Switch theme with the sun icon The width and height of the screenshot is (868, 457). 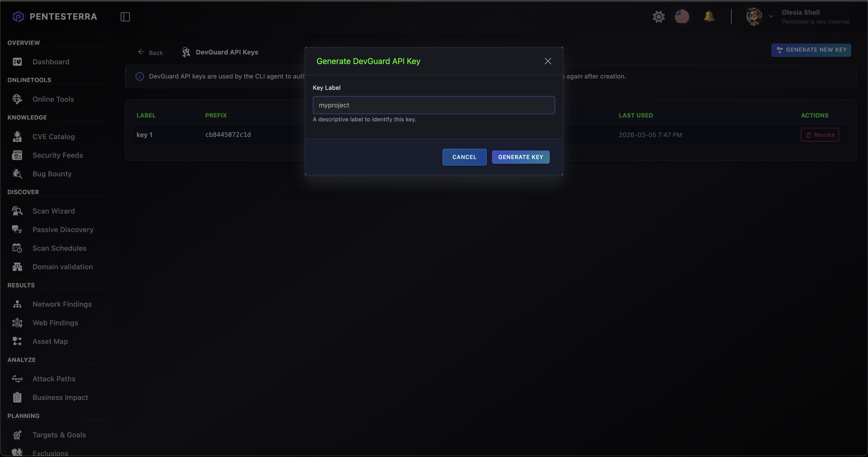[658, 17]
